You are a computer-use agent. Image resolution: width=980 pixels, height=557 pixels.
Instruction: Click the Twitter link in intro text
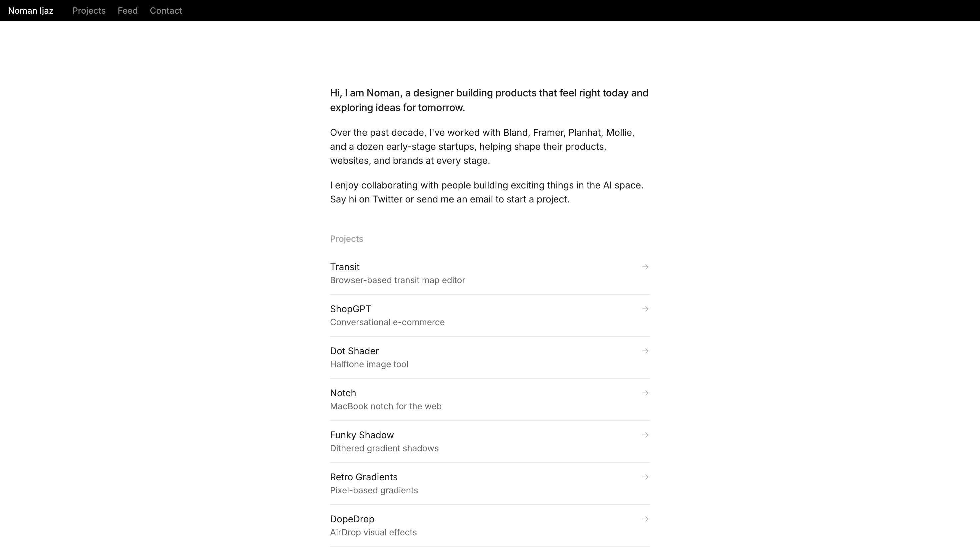pos(387,199)
